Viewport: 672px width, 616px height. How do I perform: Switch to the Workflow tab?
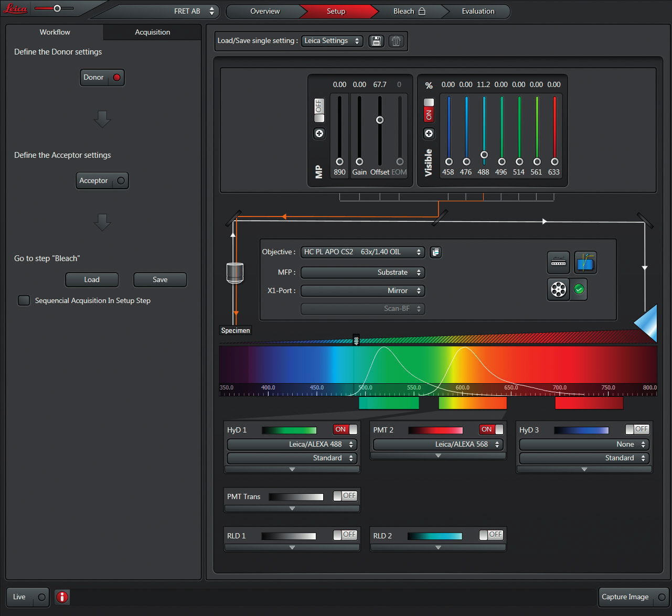[x=55, y=32]
